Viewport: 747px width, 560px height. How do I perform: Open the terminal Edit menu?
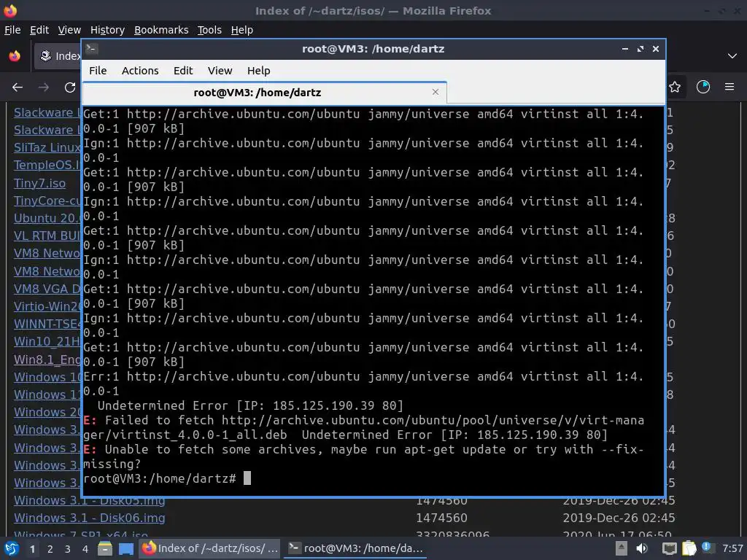[x=183, y=71]
